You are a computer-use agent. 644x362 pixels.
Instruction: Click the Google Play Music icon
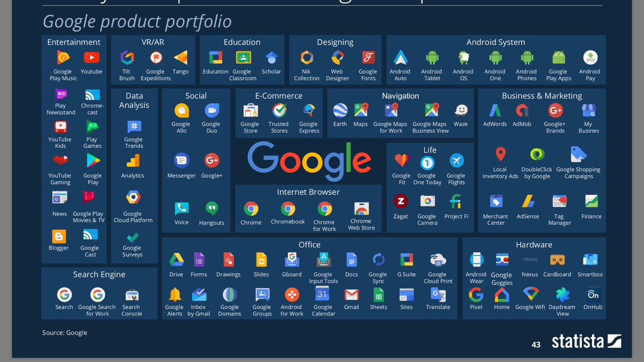[x=63, y=58]
